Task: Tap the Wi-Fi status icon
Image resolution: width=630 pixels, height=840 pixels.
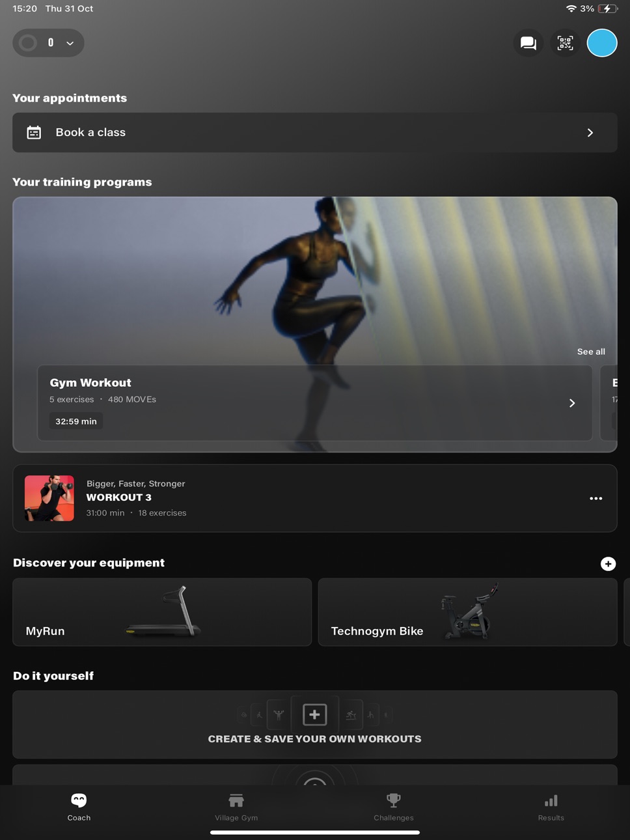Action: coord(571,8)
